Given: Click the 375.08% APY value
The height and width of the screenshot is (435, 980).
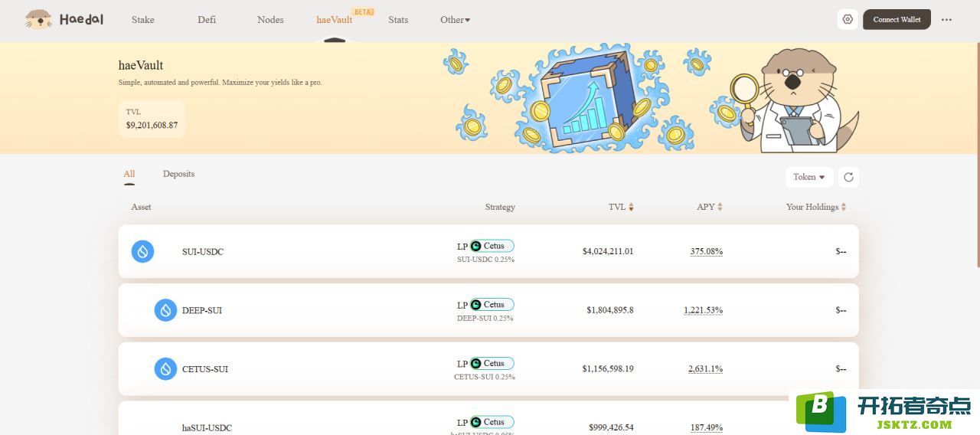Looking at the screenshot, I should tap(707, 251).
